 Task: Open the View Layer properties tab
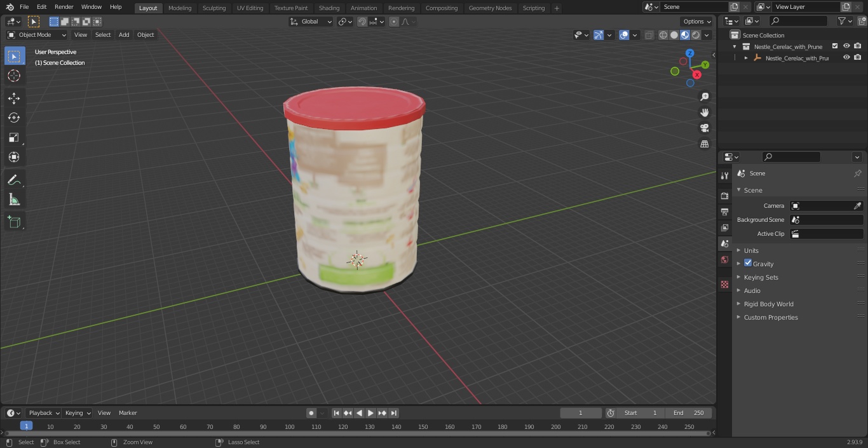(x=724, y=227)
